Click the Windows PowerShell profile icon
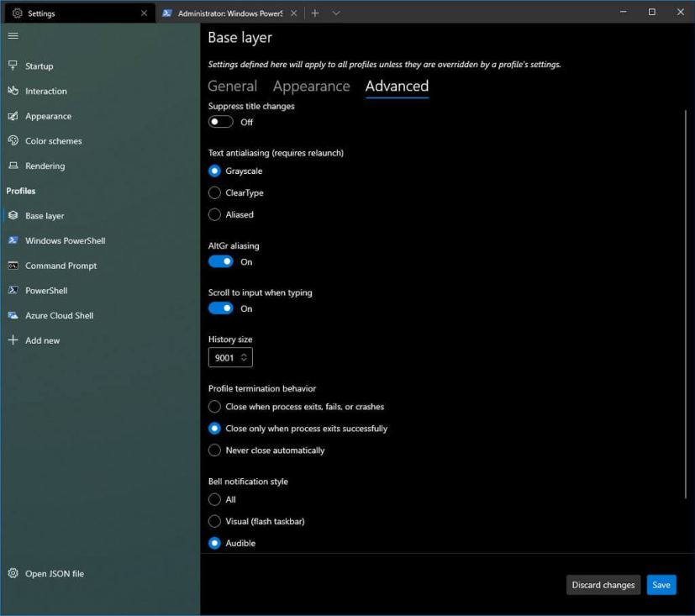The width and height of the screenshot is (695, 616). [x=13, y=240]
